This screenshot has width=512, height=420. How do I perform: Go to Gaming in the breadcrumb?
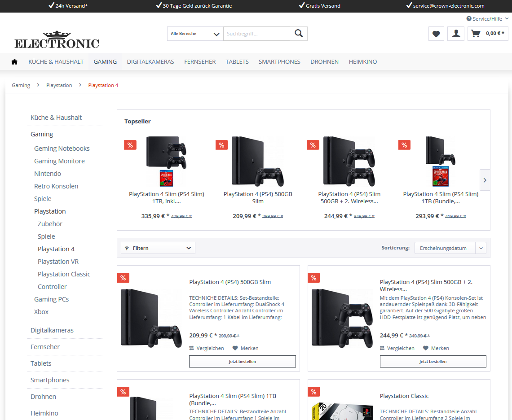[21, 85]
